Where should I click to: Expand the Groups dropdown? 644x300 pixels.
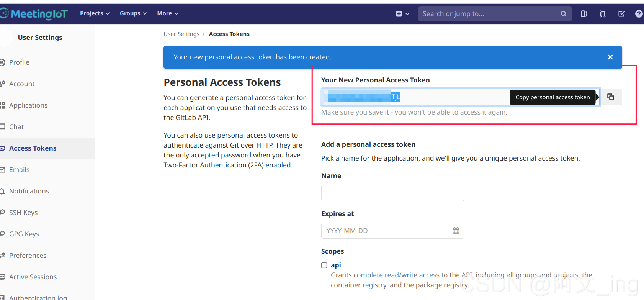click(133, 13)
